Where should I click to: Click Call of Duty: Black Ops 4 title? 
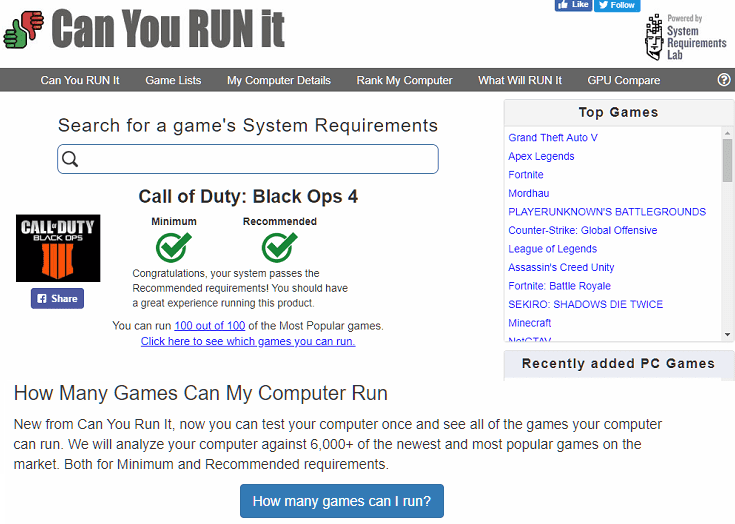(x=248, y=196)
